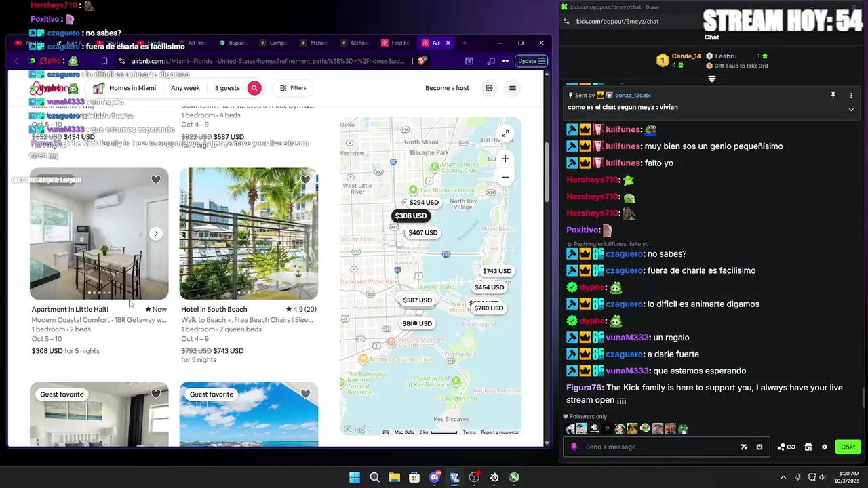The height and width of the screenshot is (488, 868).
Task: Select the $454 USD map price marker
Action: [x=489, y=287]
